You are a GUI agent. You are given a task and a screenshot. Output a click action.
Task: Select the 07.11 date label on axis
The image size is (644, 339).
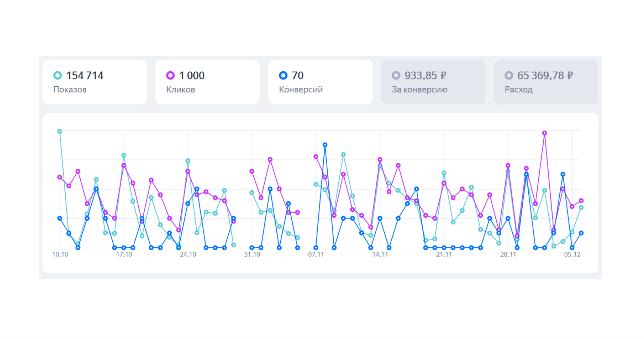pyautogui.click(x=316, y=254)
